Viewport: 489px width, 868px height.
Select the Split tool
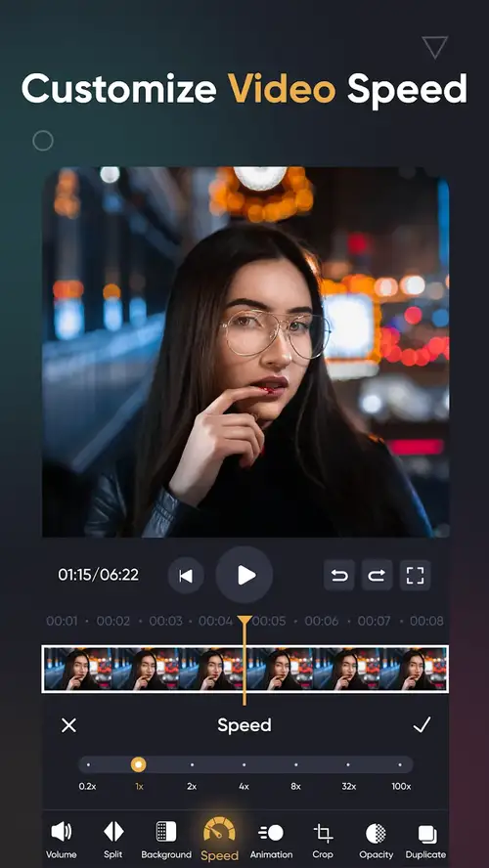tap(113, 840)
